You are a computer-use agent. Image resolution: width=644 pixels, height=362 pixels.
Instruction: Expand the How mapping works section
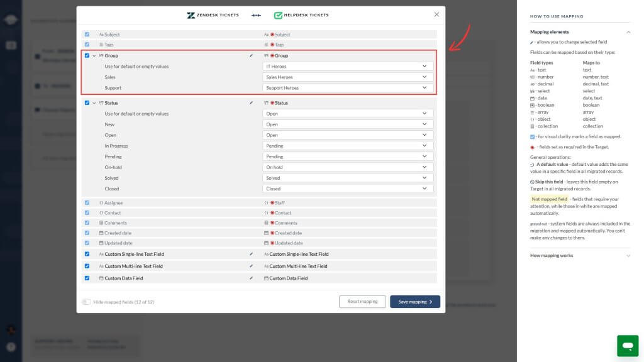[628, 256]
